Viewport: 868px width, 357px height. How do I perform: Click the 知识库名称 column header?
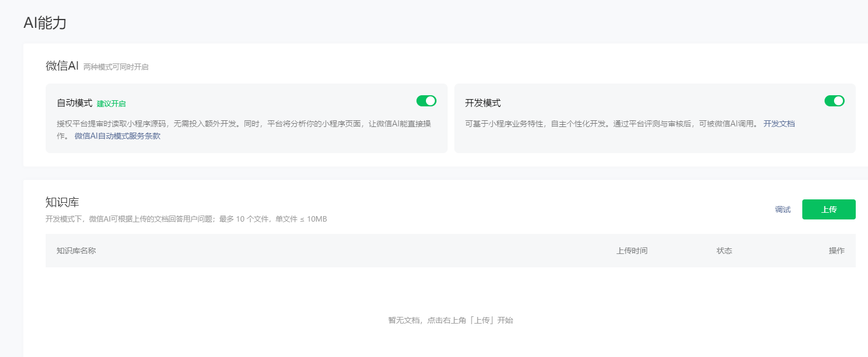point(76,251)
